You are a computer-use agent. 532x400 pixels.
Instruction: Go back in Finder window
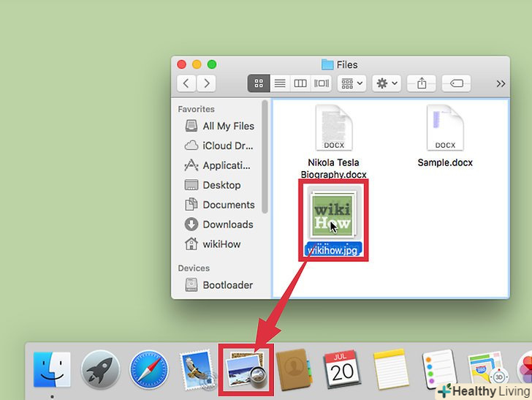pyautogui.click(x=186, y=83)
